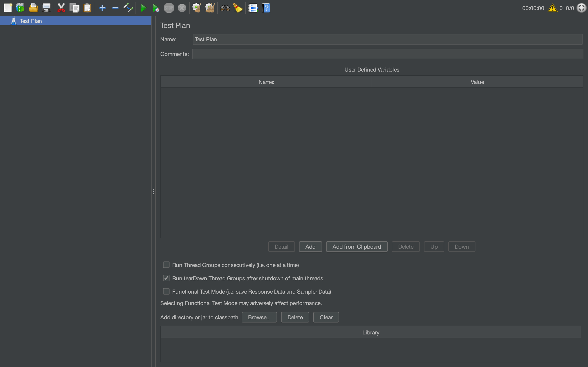Select the Test Plan node in the tree
Viewport: 588px width, 367px height.
(x=31, y=21)
